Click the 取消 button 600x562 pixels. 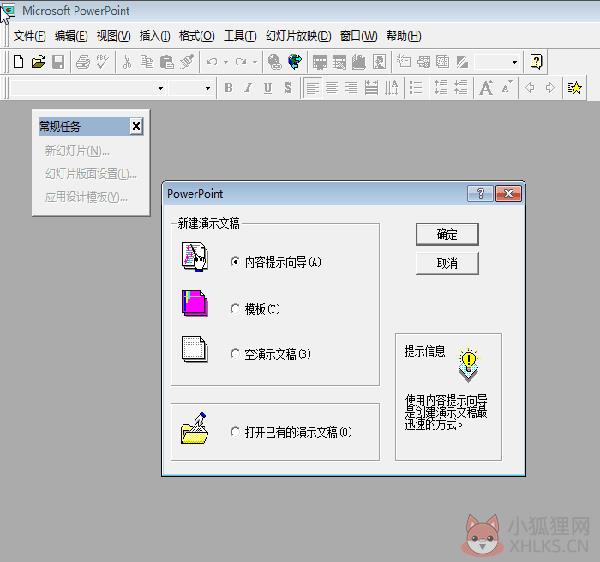pos(447,263)
